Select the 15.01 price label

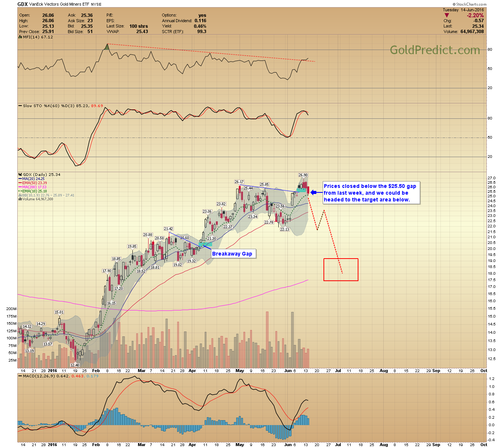click(x=59, y=312)
